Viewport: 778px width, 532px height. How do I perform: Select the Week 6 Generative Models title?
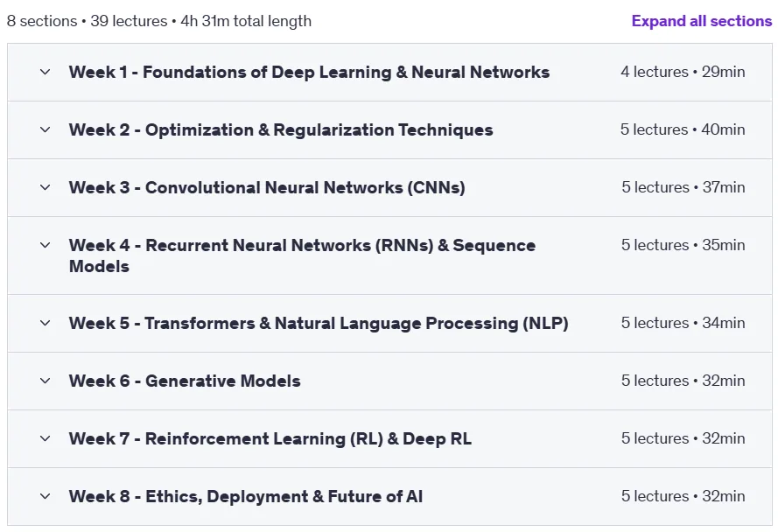click(x=185, y=381)
